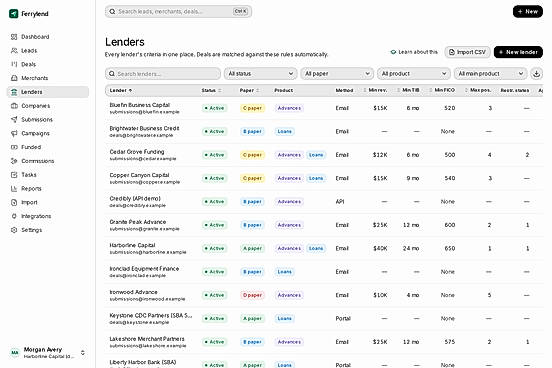Sort by the Min rev. column header

tap(375, 91)
